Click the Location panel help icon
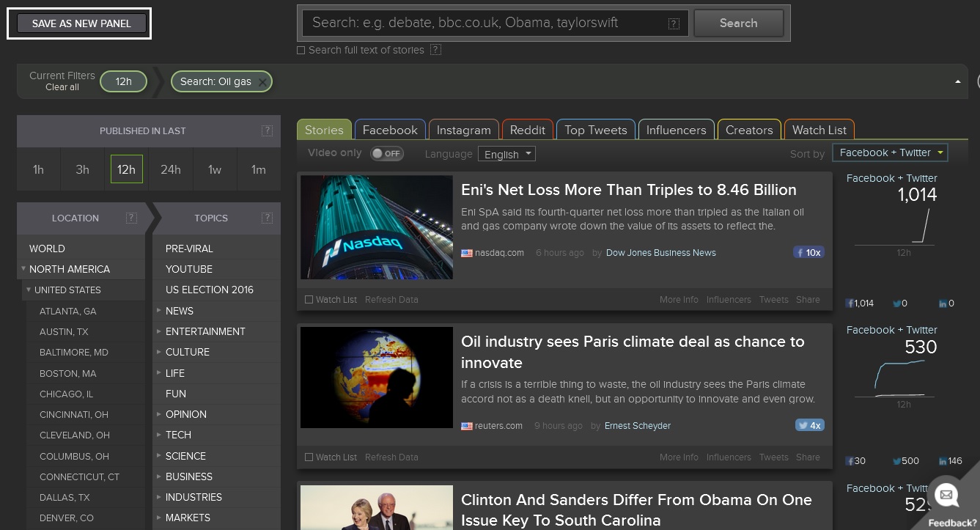Viewport: 980px width, 530px height. (x=131, y=218)
